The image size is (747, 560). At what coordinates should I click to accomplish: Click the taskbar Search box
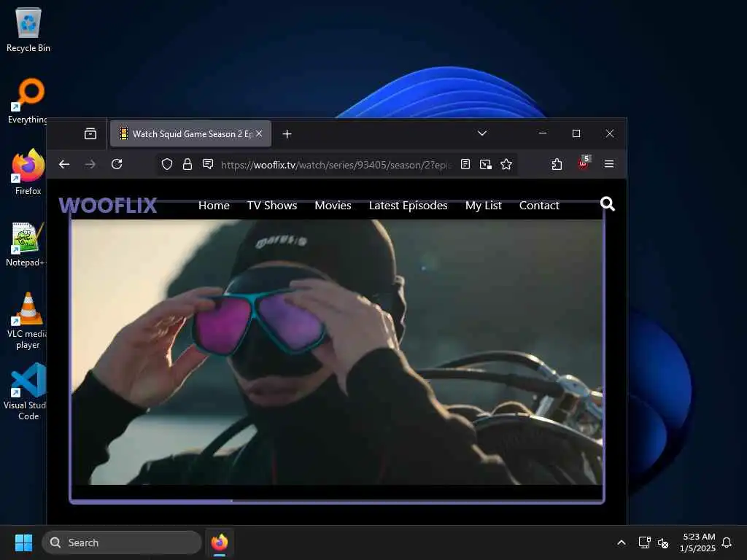pos(122,542)
